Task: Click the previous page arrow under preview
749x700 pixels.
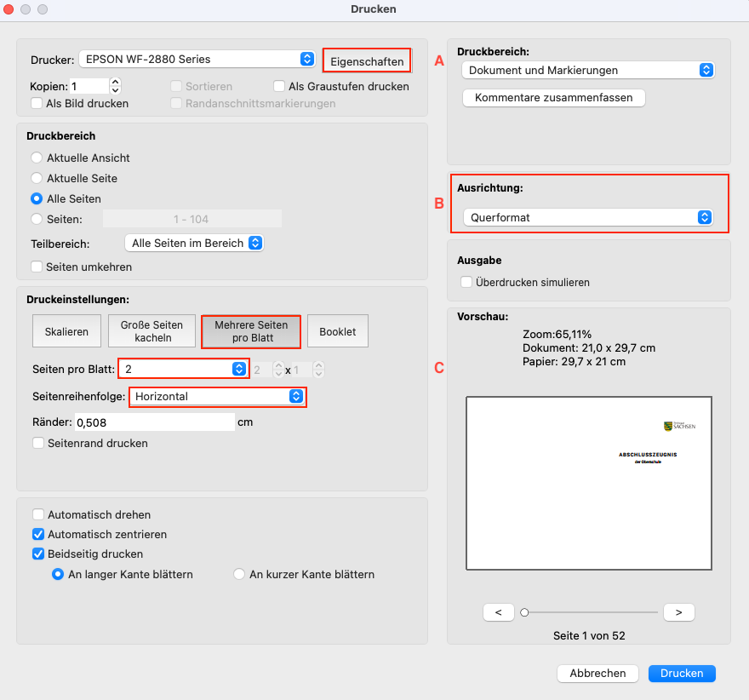Action: tap(498, 611)
